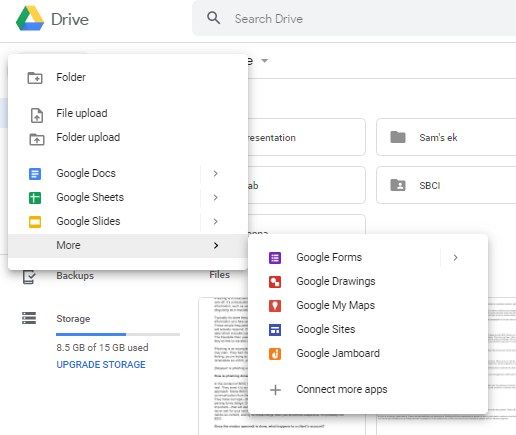The image size is (516, 435).
Task: Click the Google Drive logo icon
Action: [30, 18]
